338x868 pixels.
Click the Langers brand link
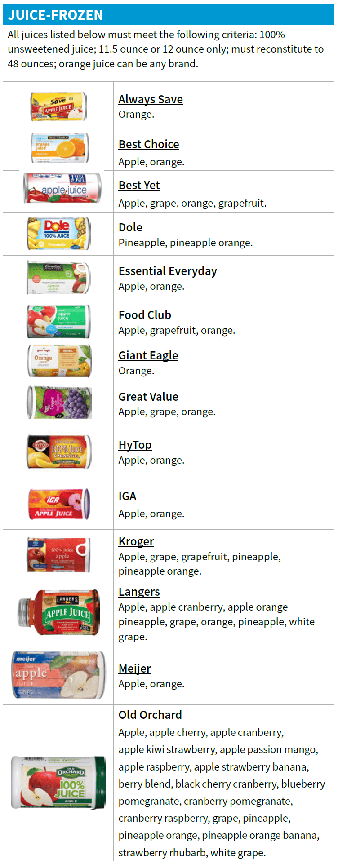click(139, 592)
